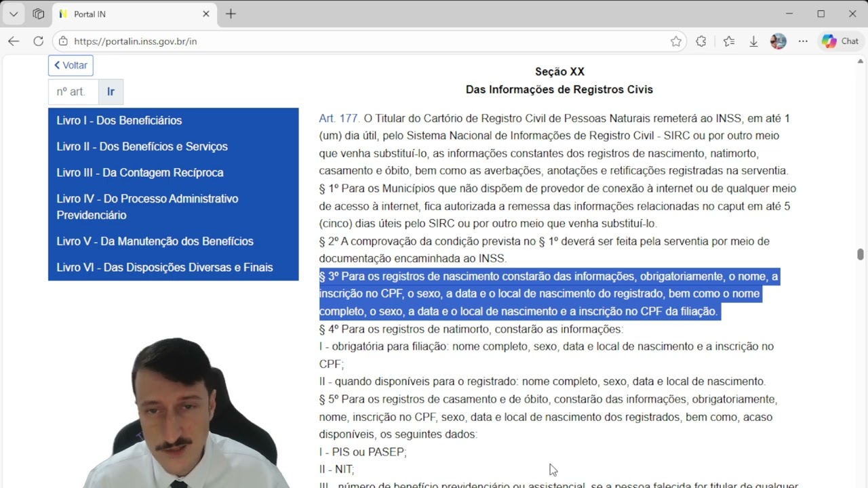
Task: Open Livro II - Dos Benefícios e Serviços
Action: point(142,146)
